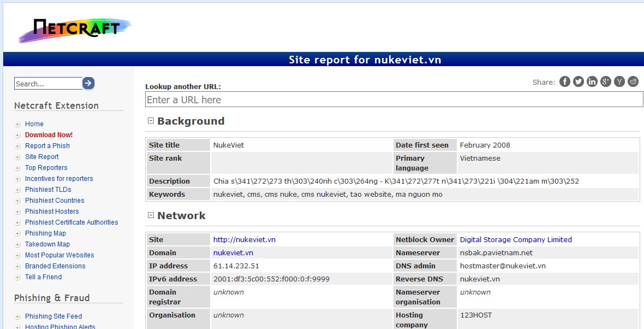Image resolution: width=644 pixels, height=329 pixels.
Task: Share report on Google Plus
Action: [x=606, y=81]
